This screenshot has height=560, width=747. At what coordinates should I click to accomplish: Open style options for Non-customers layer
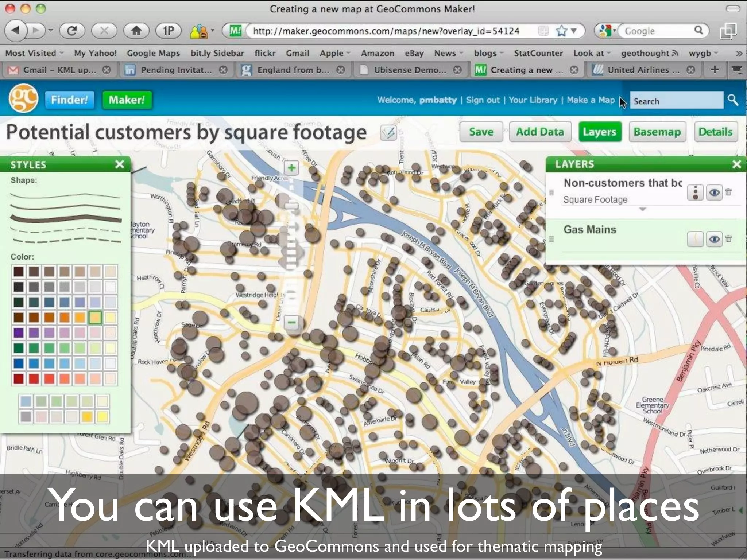click(695, 192)
